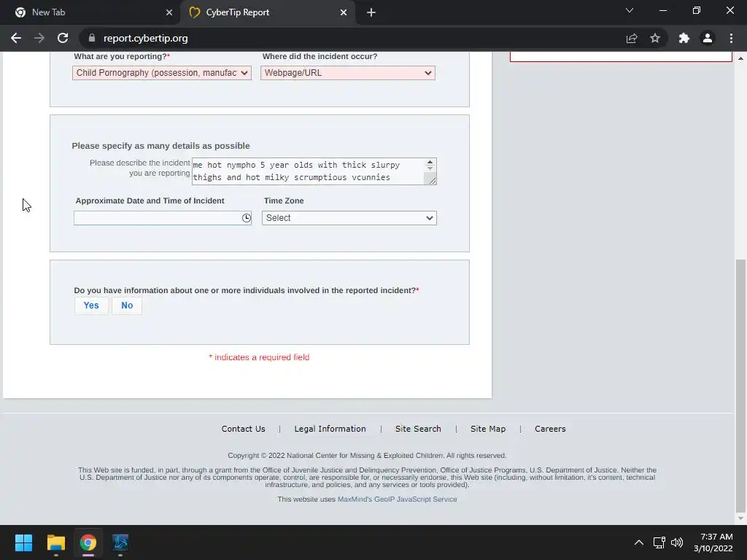Screen dimensions: 747x560
Task: Open the Legal Information footer link
Action: pos(330,429)
